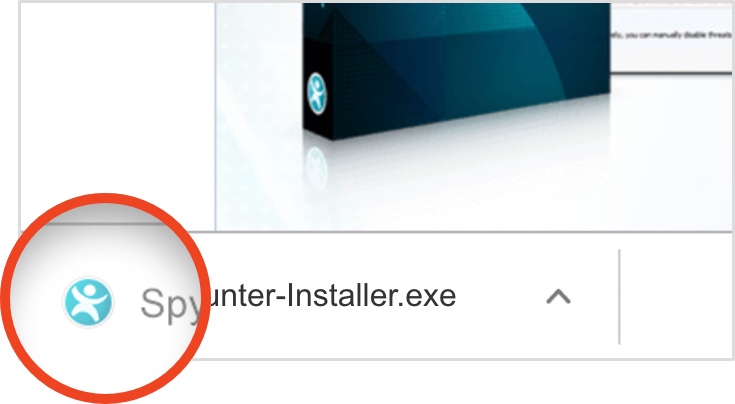This screenshot has height=404, width=735.
Task: Click the blurred 'manually disable threats' text line
Action: (672, 35)
